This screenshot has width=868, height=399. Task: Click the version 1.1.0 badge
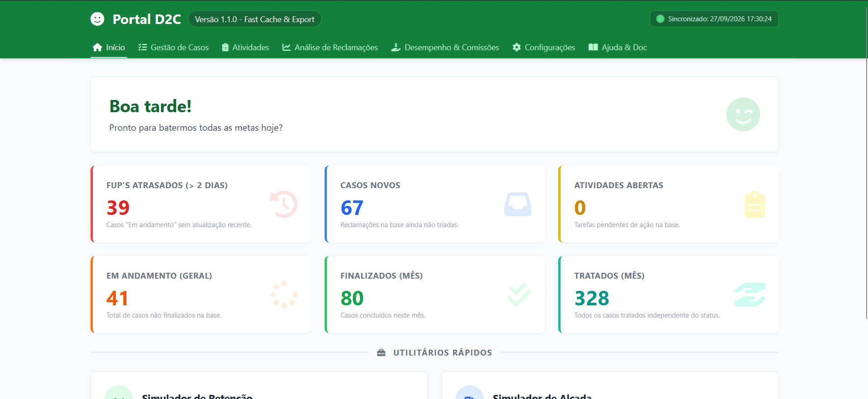(x=254, y=19)
